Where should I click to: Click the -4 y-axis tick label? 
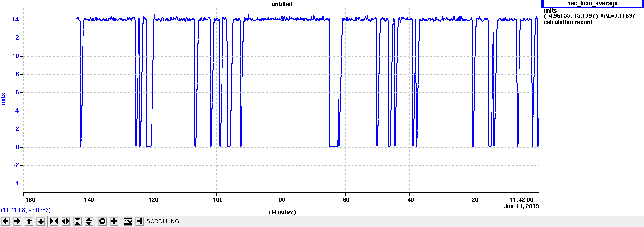coord(15,184)
